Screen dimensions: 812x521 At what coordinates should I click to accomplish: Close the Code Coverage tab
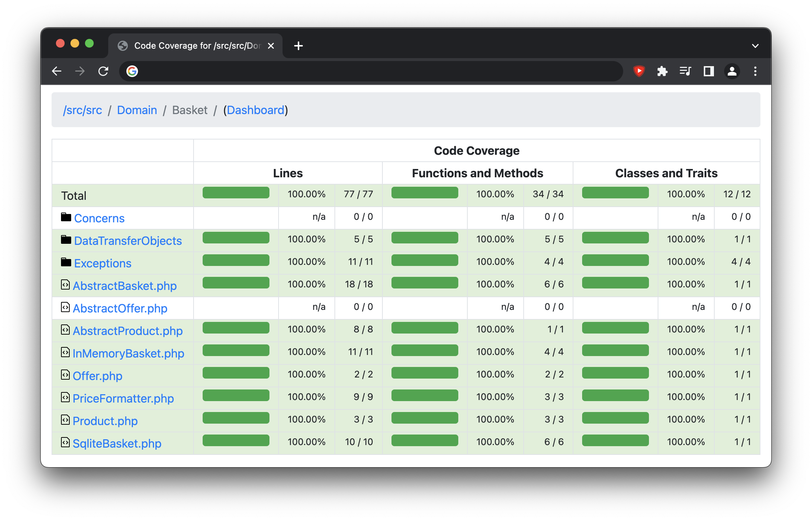click(x=271, y=46)
